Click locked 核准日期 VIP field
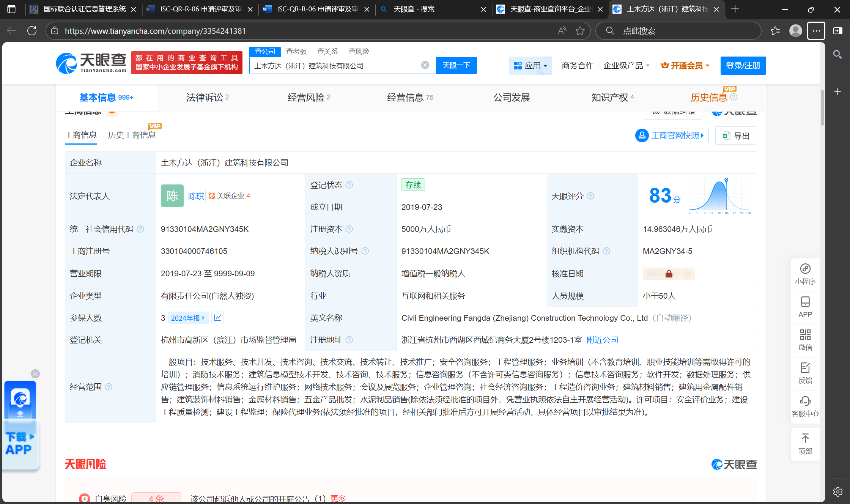 (x=669, y=274)
